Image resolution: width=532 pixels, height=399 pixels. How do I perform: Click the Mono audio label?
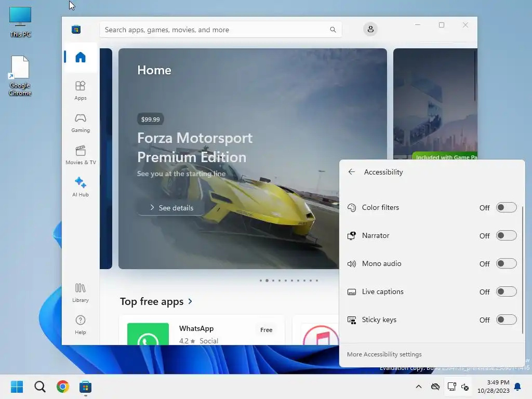pos(381,263)
